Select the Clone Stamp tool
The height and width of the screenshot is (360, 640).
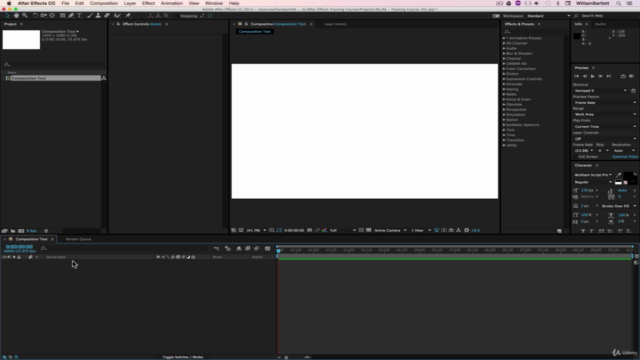point(98,16)
